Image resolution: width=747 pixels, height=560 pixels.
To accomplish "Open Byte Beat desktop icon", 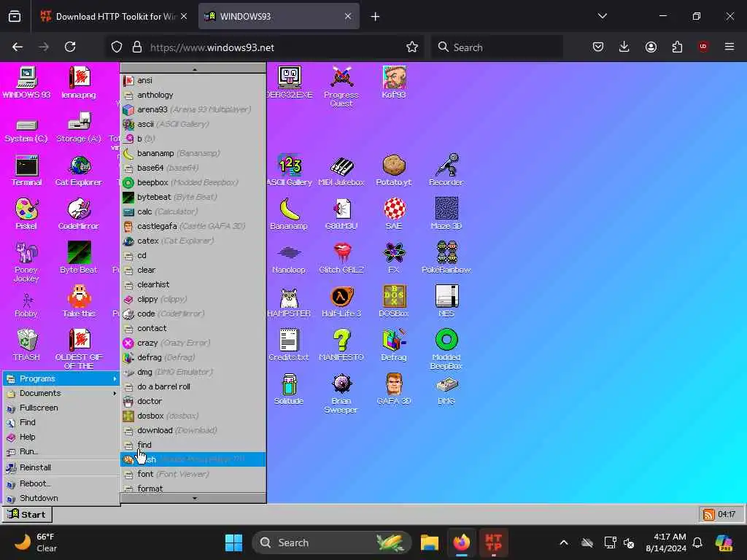I will click(79, 257).
